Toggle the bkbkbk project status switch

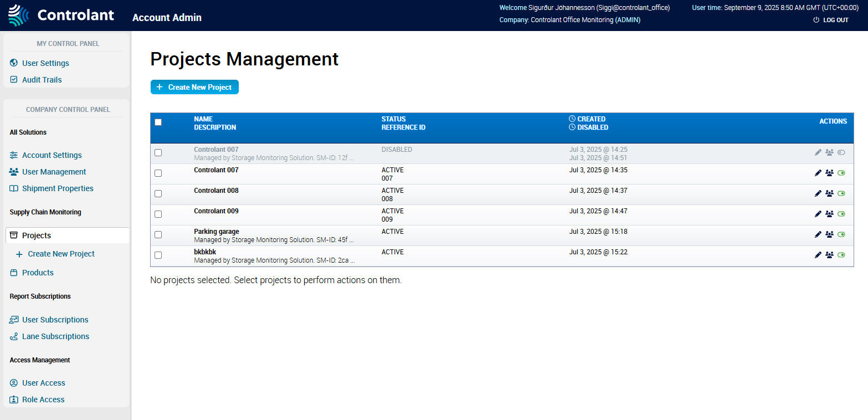841,255
